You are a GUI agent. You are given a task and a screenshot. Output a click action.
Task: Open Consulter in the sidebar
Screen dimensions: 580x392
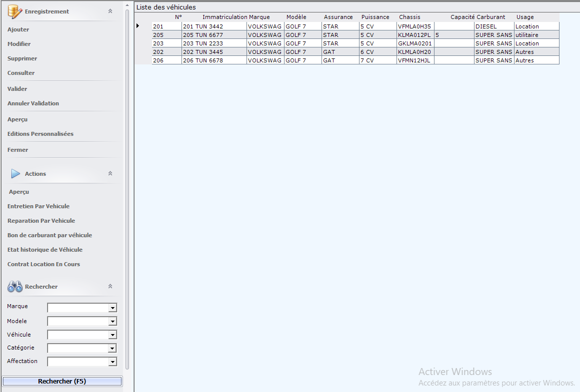point(21,73)
